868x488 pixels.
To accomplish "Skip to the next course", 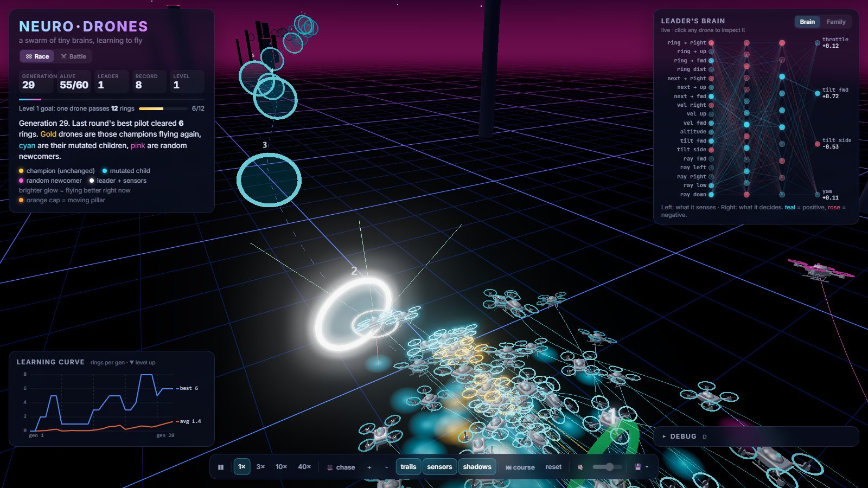I will [x=520, y=467].
